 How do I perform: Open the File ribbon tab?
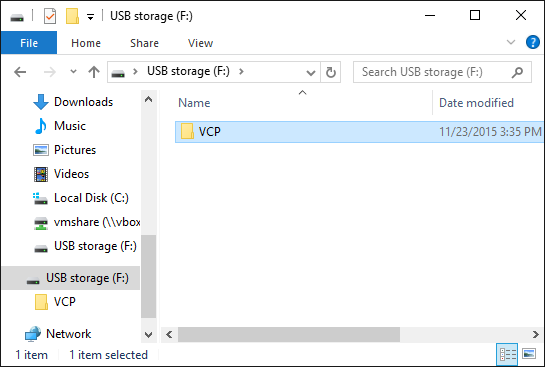click(29, 43)
